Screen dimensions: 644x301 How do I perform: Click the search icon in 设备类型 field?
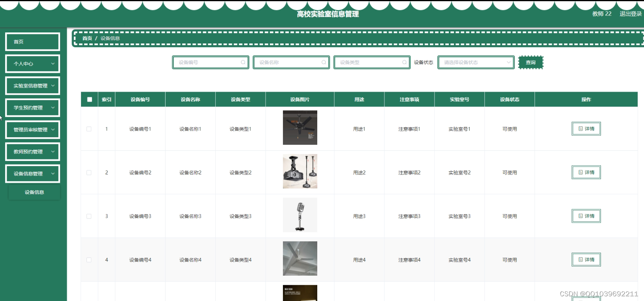pos(404,62)
